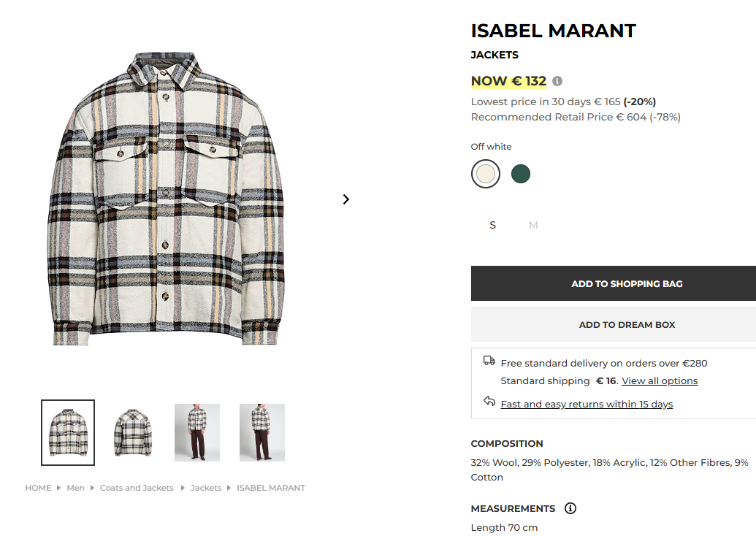Viewport: 756px width, 536px height.
Task: Choose the dark green color swatch
Action: (x=521, y=174)
